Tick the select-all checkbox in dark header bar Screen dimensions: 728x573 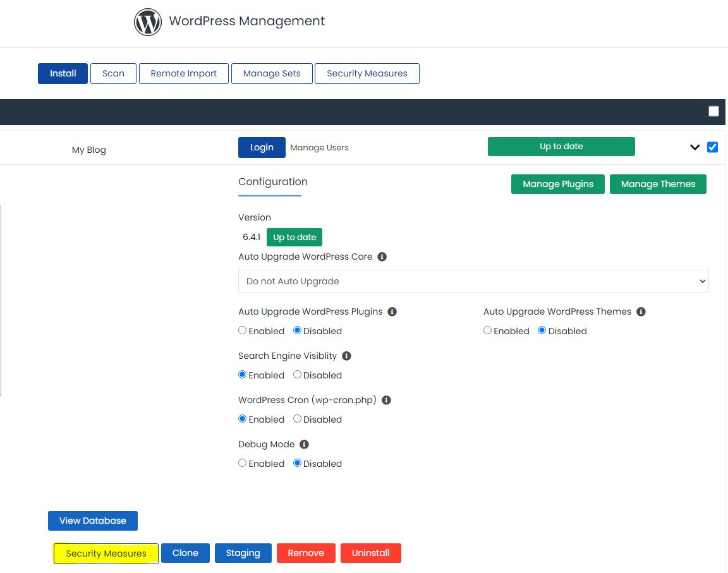tap(713, 111)
